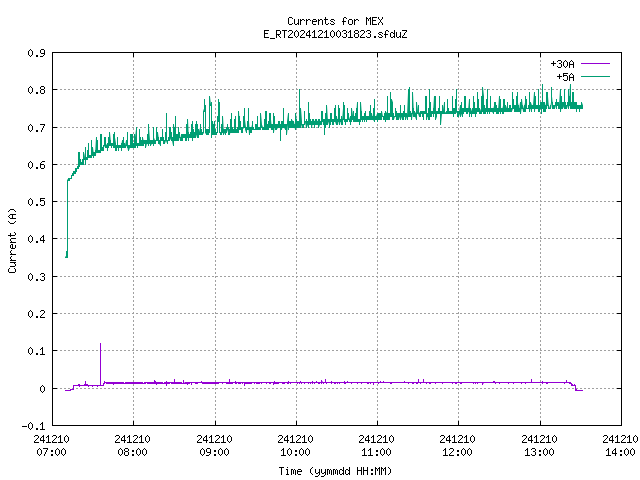
Task: Click x-axis tick label 241210 09:00
Action: pos(214,446)
